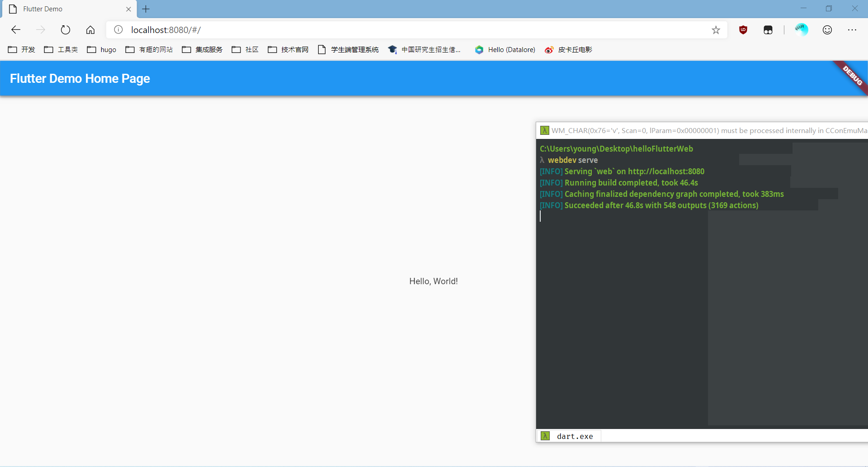Click the ConEmu window title bar text
The width and height of the screenshot is (868, 467).
pyautogui.click(x=709, y=130)
